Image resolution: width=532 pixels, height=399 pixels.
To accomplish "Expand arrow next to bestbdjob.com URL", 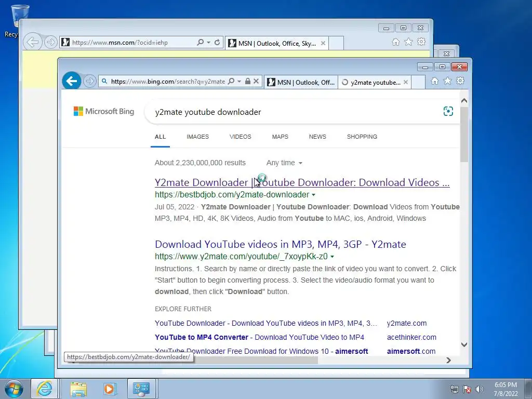I will [x=313, y=195].
